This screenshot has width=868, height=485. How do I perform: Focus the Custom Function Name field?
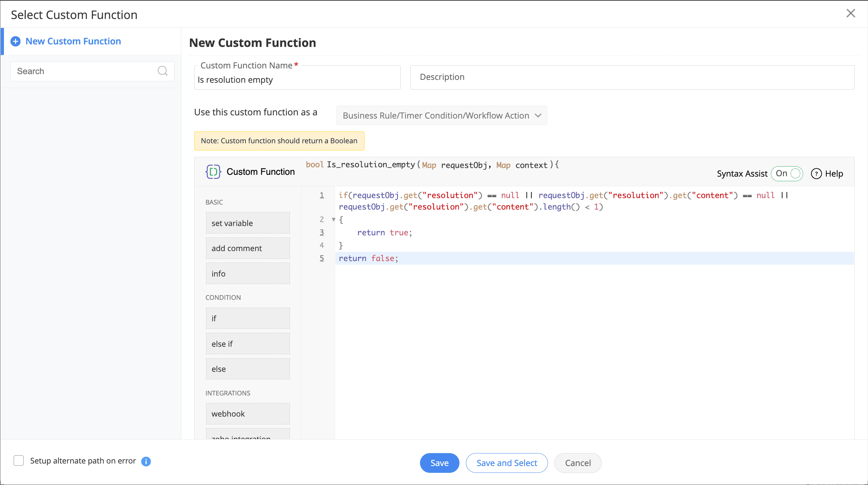(297, 80)
